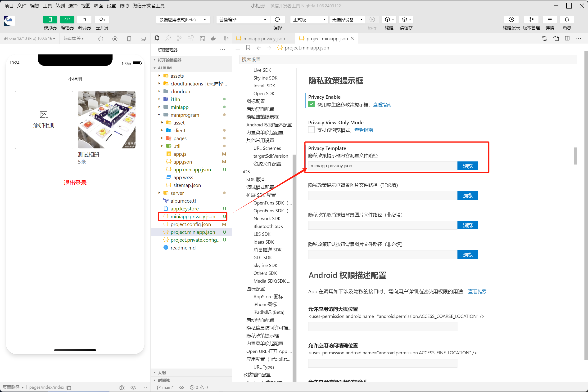This screenshot has height=392, width=588.
Task: Click the collapse sidebar icon
Action: pos(226,38)
